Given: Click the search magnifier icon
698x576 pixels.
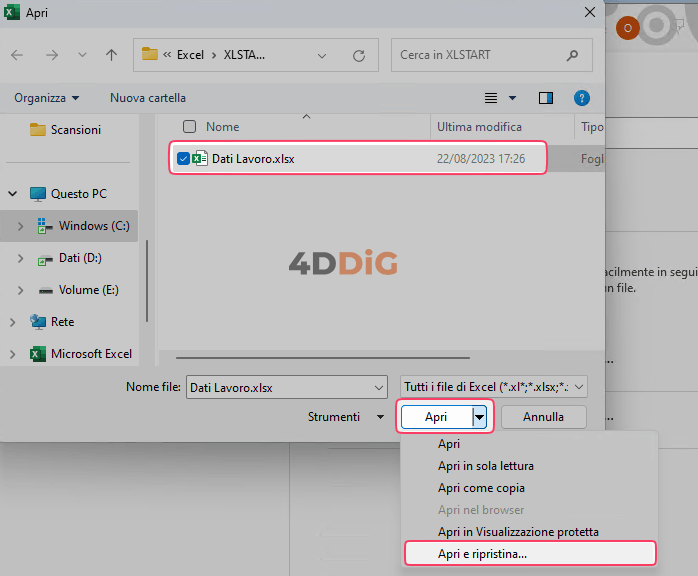Looking at the screenshot, I should pos(572,55).
